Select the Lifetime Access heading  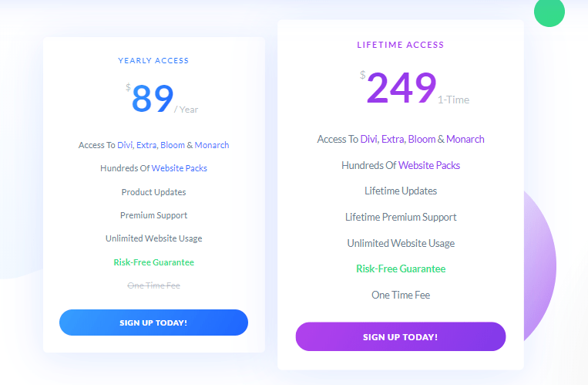coord(401,45)
